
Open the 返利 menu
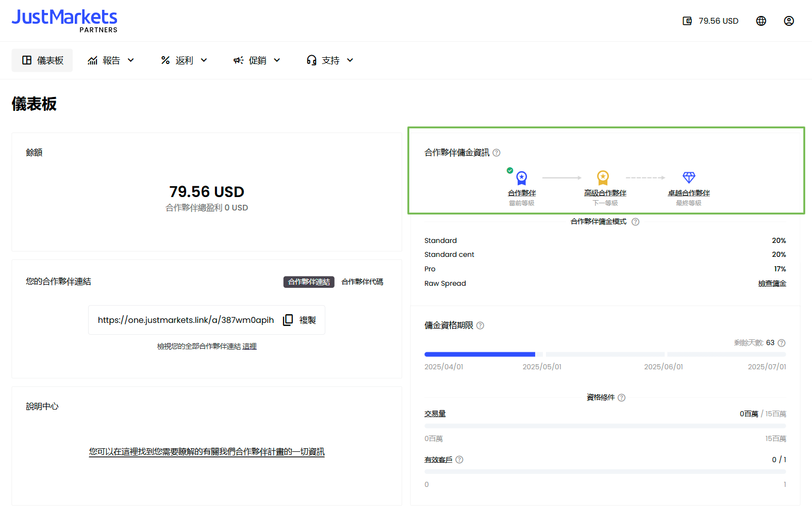[184, 60]
